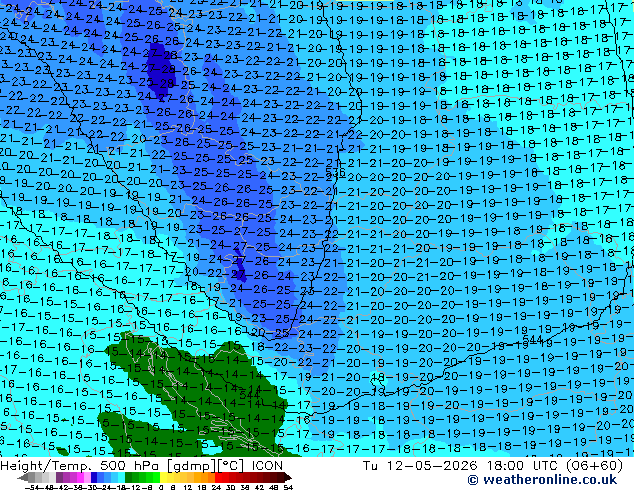Image resolution: width=634 pixels, height=490 pixels.
Task: Open the weatheronline.co.uk copyright link
Action: 542,480
